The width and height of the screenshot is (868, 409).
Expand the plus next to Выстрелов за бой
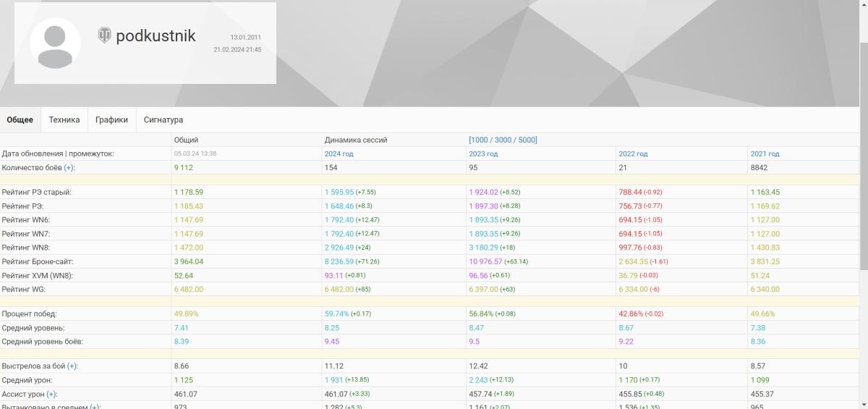72,366
